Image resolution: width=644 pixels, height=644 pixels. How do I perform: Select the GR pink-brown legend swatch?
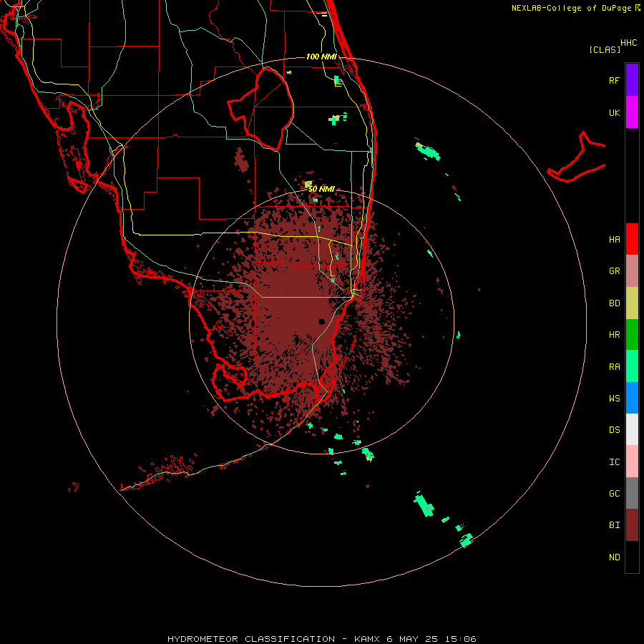[x=632, y=271]
